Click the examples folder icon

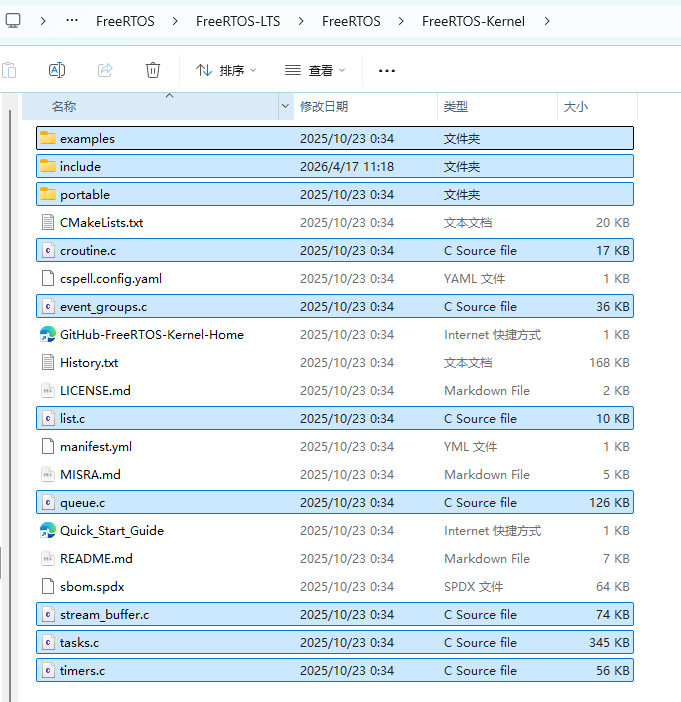point(48,138)
